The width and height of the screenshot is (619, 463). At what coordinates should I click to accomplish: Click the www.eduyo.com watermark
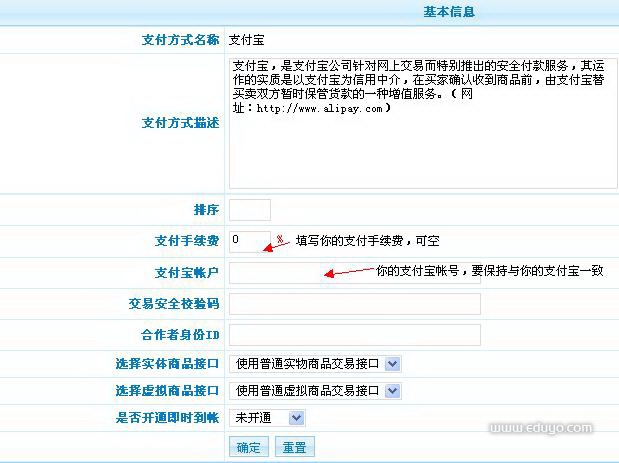click(541, 428)
